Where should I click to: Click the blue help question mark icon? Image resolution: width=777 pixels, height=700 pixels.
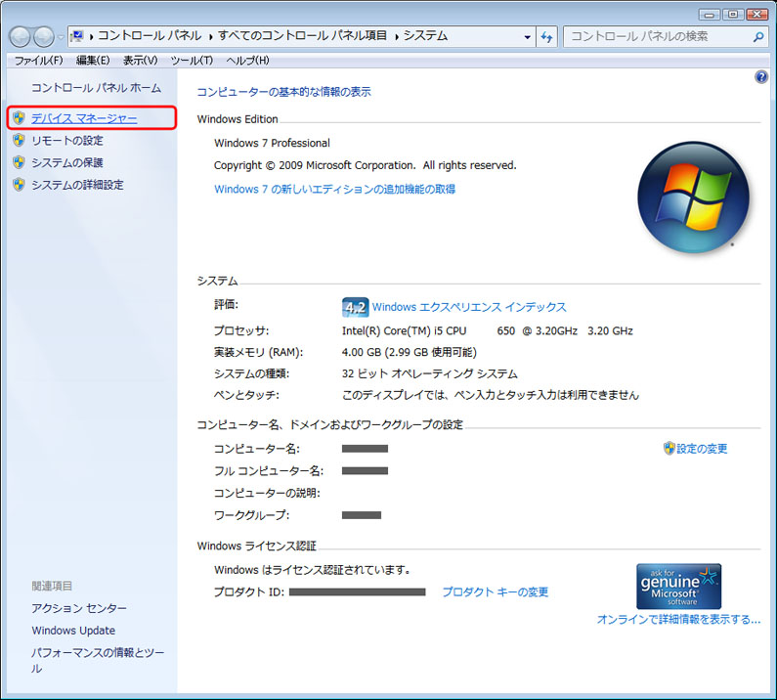point(761,77)
